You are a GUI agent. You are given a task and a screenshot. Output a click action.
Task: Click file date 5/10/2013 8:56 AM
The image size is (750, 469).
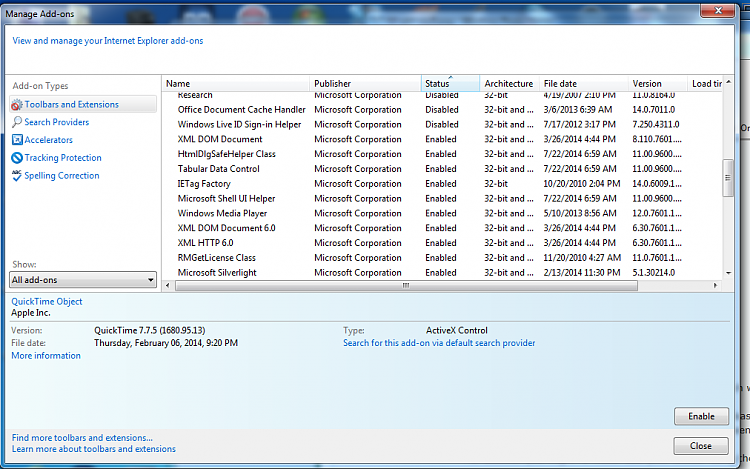pyautogui.click(x=580, y=213)
